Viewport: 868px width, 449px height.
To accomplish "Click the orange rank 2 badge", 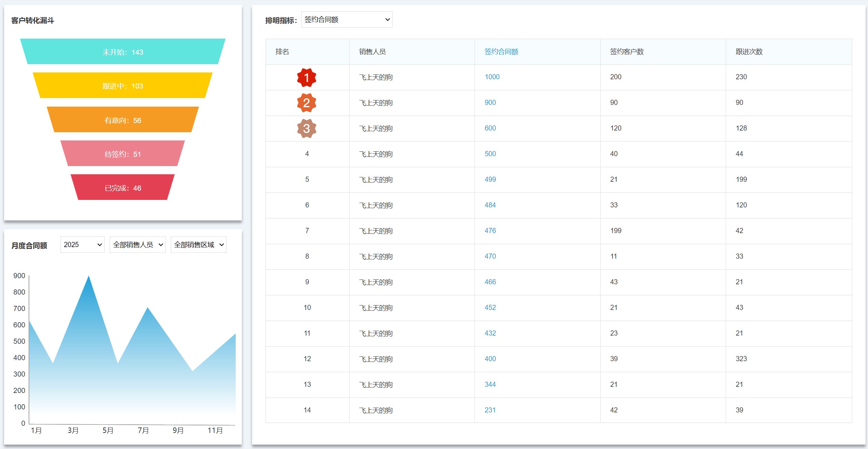I will [x=306, y=103].
